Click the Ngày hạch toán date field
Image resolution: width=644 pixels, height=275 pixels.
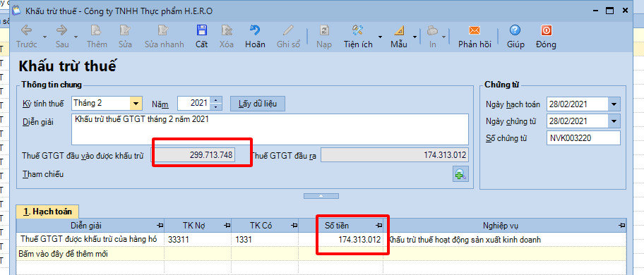[577, 104]
